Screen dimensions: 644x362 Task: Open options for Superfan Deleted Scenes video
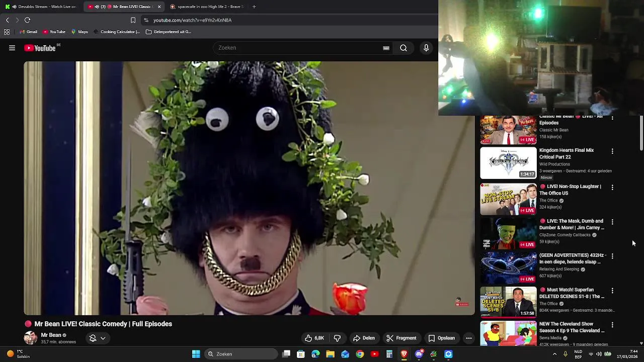point(612,291)
